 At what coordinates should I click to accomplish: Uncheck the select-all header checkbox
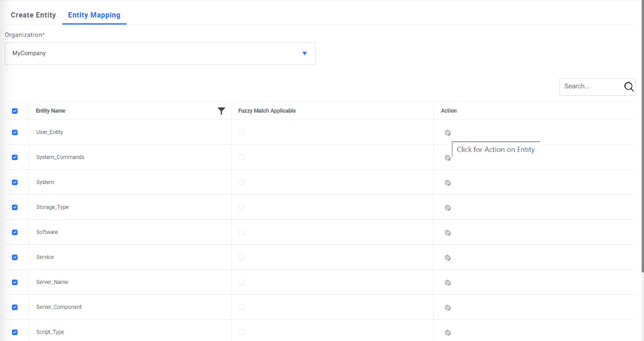coord(15,111)
